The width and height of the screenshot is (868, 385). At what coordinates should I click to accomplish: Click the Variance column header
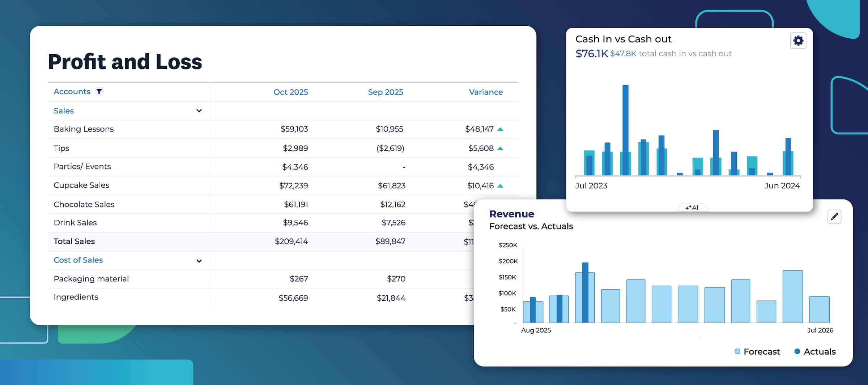point(486,92)
